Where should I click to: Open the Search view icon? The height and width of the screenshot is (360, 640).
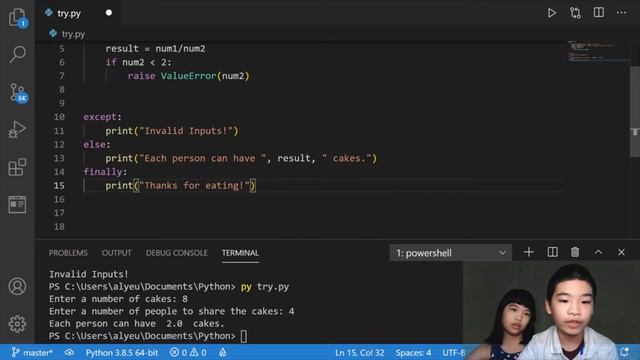(17, 54)
